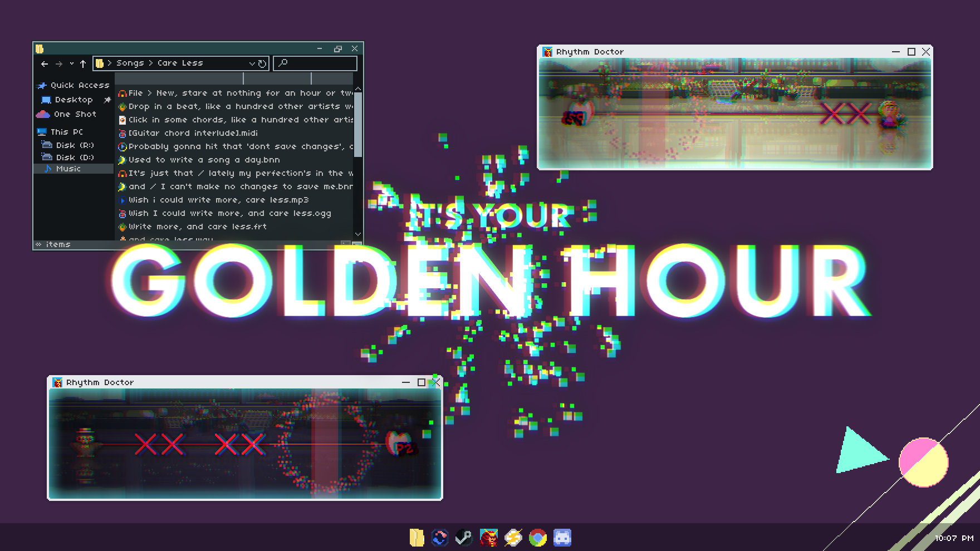Select 'Used to write a song a day.bnn'
The height and width of the screenshot is (551, 980).
tap(204, 160)
